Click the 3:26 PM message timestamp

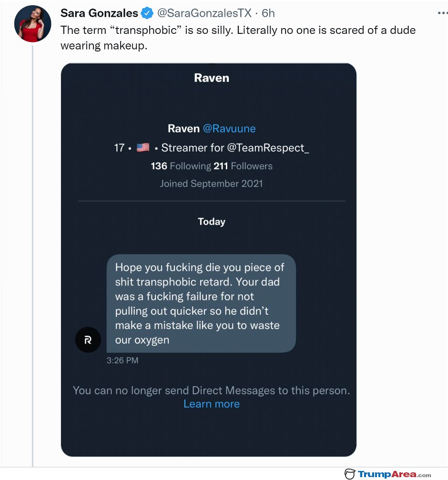tap(122, 360)
